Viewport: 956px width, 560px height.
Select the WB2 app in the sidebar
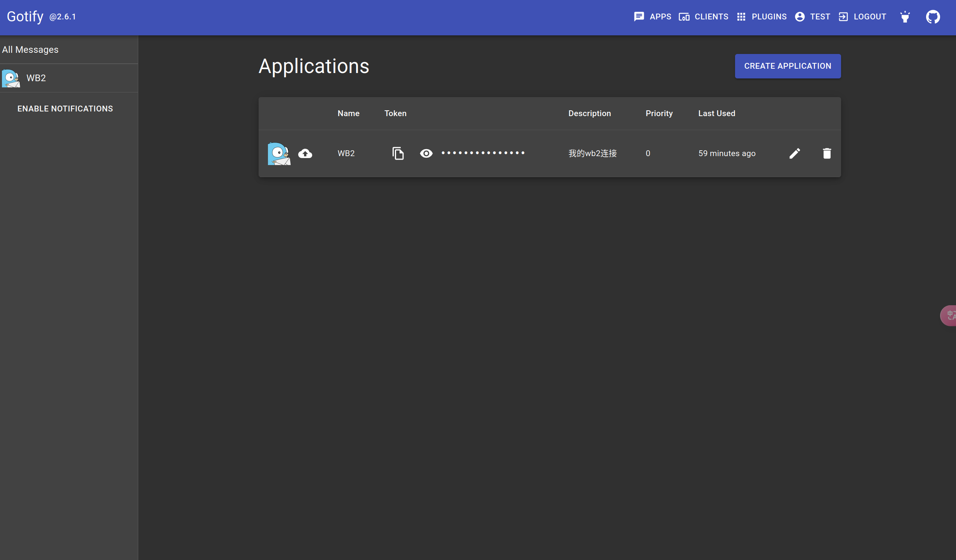click(x=69, y=78)
